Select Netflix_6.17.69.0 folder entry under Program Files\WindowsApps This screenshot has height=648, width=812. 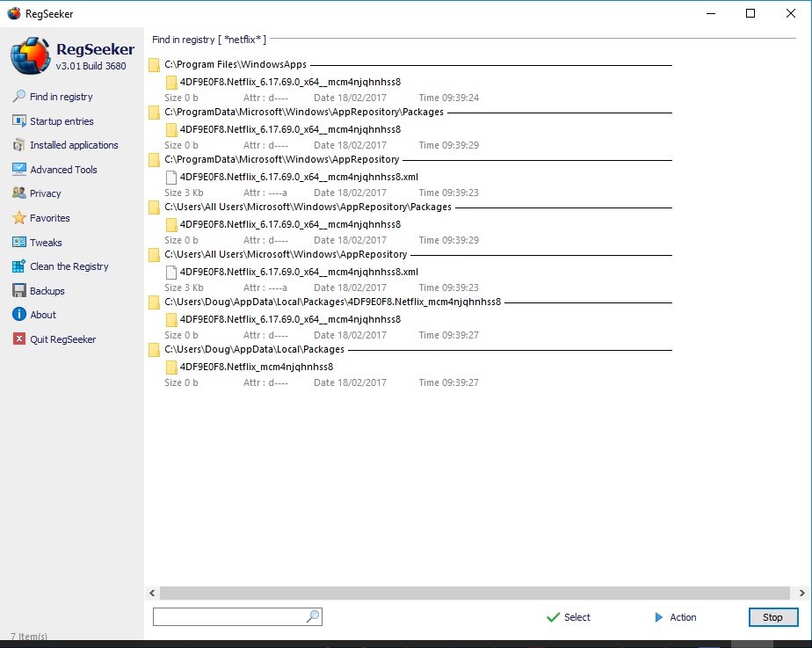click(x=290, y=82)
